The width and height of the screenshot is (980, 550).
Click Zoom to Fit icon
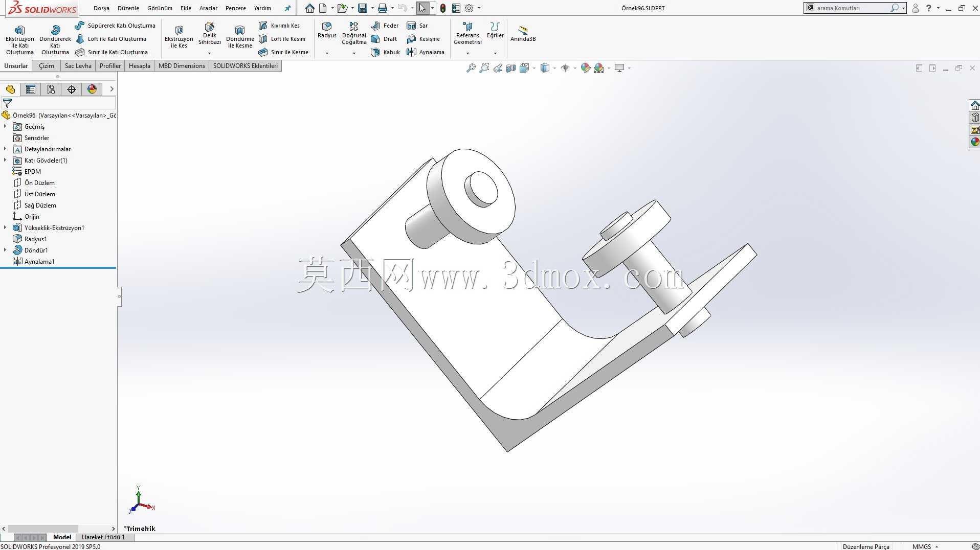(471, 68)
